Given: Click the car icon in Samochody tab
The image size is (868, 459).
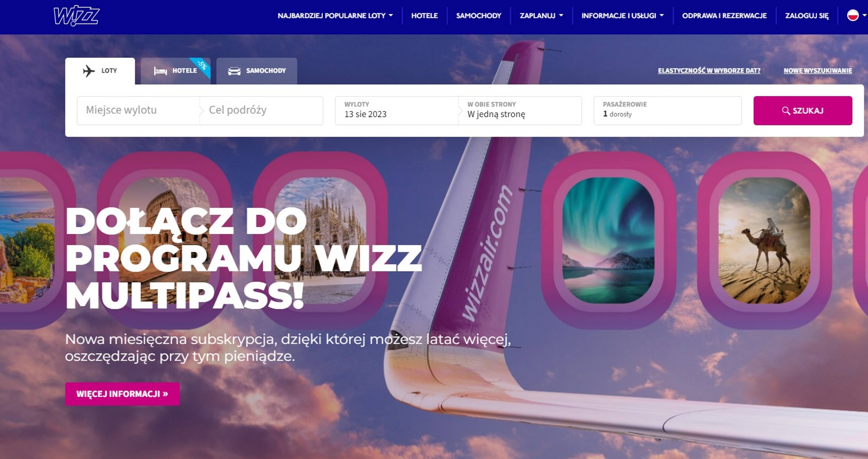Looking at the screenshot, I should pyautogui.click(x=234, y=71).
